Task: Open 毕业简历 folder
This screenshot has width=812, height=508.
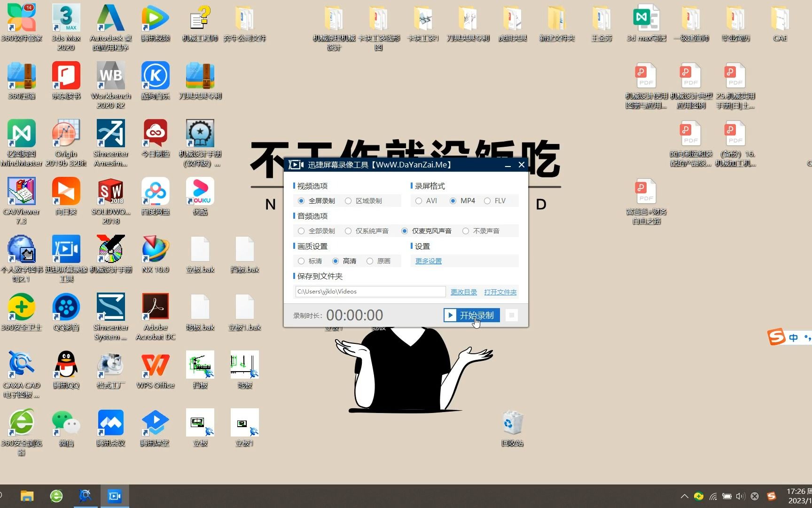Action: click(736, 23)
